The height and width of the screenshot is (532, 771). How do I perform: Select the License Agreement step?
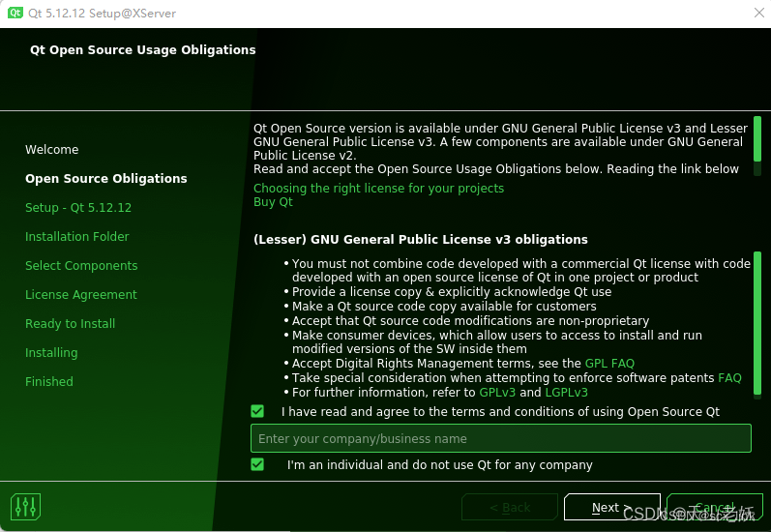coord(81,294)
